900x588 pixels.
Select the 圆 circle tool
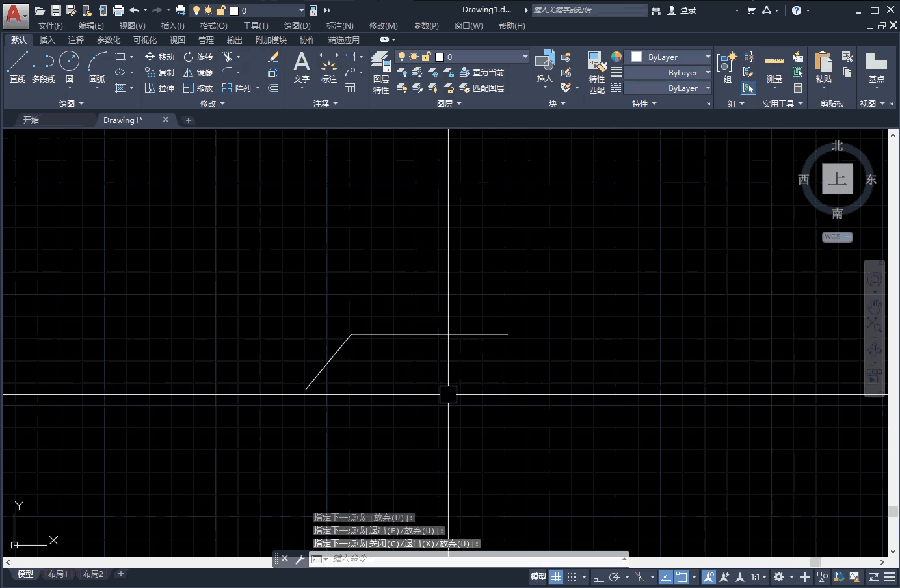pos(69,68)
